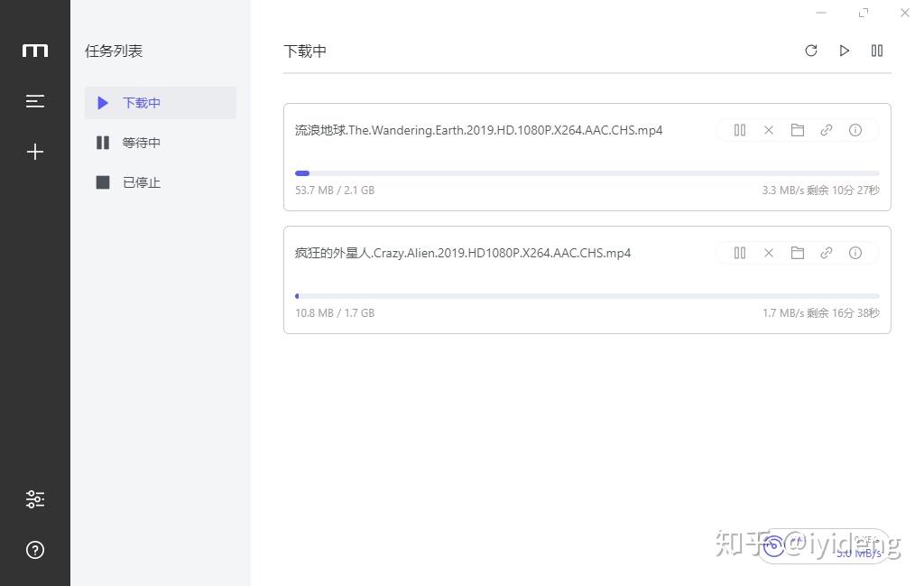
Task: Switch to the 已停止 stopped list
Action: point(141,181)
